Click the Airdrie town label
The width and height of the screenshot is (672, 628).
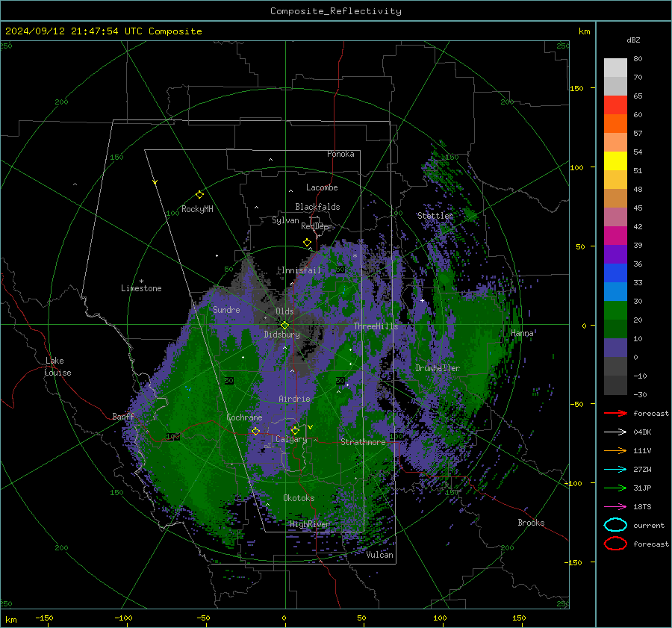click(294, 399)
